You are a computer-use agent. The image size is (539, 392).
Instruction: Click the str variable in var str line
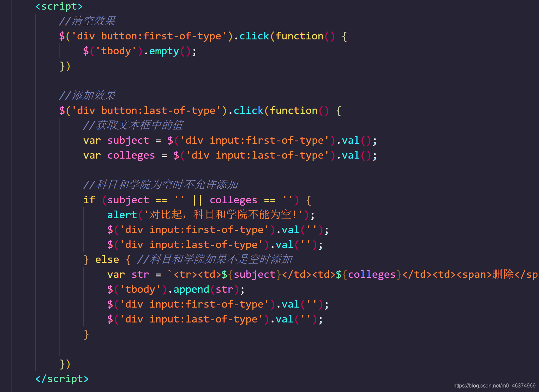(x=140, y=274)
